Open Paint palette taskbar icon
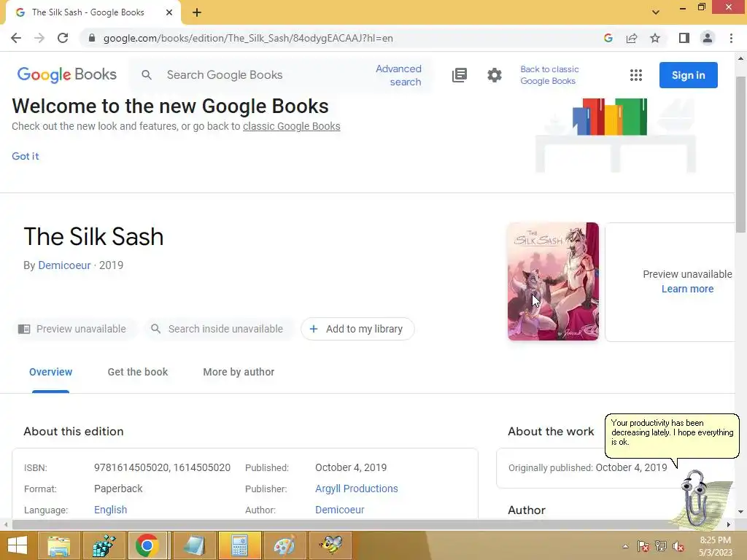 [285, 545]
